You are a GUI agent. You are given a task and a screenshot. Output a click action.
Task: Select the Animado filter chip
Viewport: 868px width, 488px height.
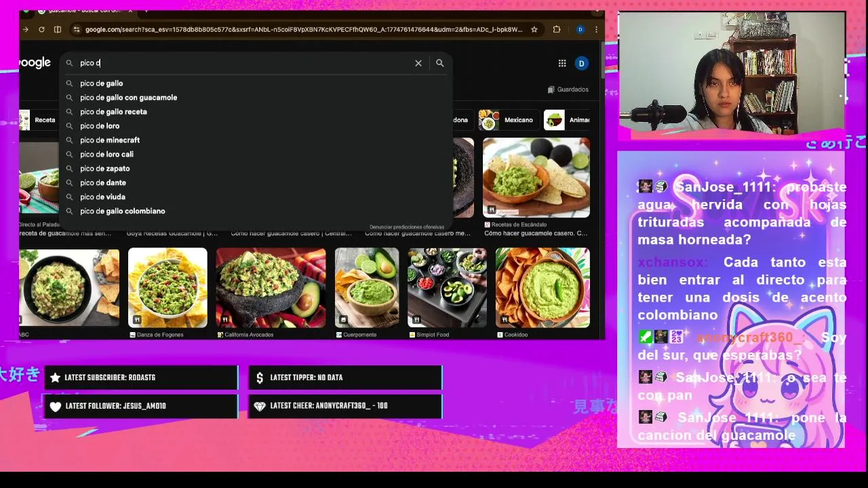point(567,120)
